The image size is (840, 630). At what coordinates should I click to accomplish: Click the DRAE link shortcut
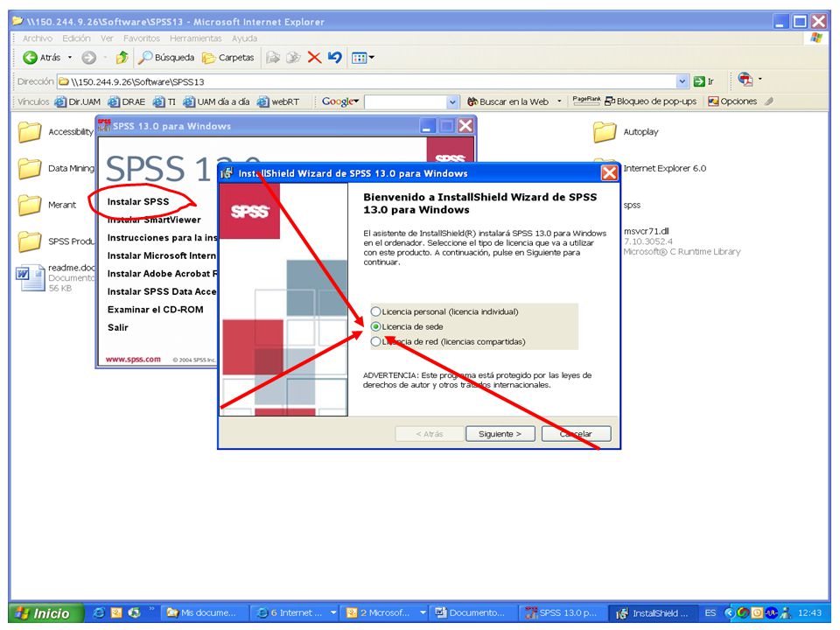[x=126, y=101]
